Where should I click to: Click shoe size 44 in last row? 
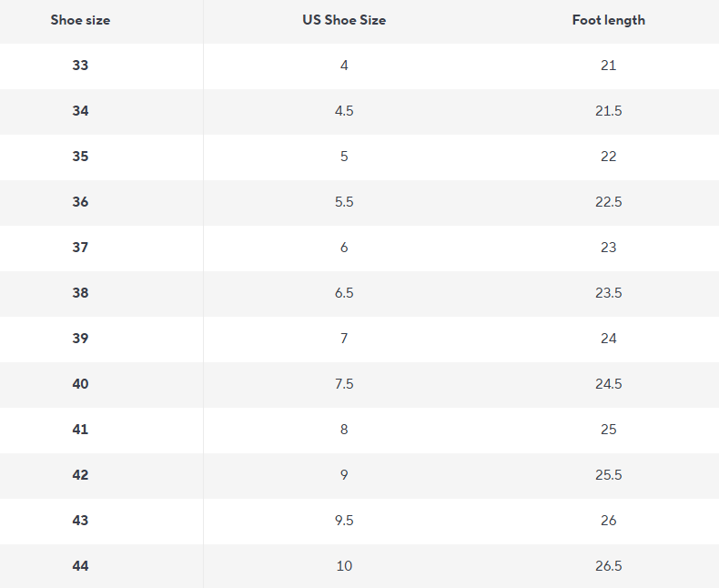[x=80, y=566]
